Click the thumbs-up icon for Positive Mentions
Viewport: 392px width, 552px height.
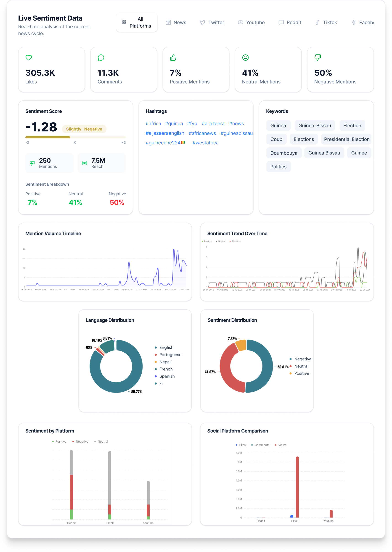click(x=173, y=58)
